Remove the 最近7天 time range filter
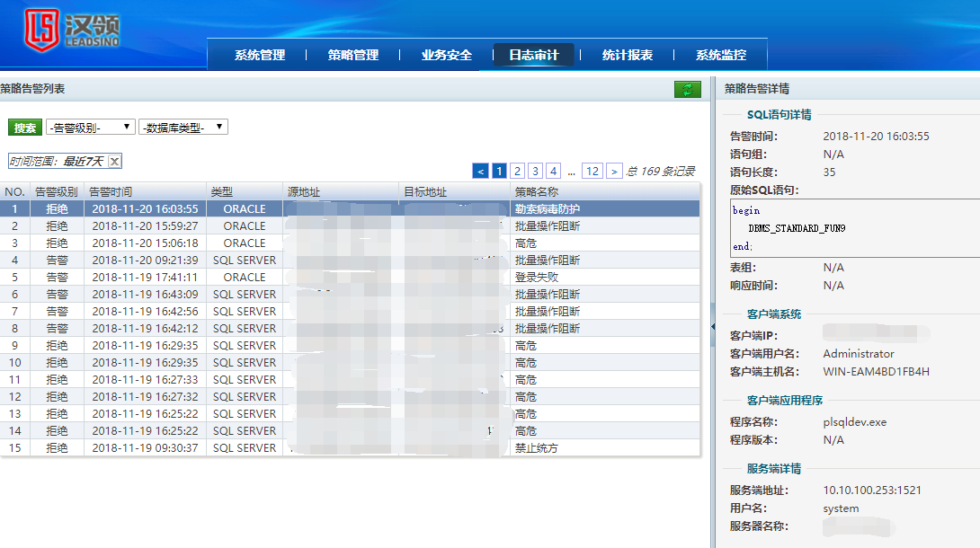This screenshot has width=980, height=548. point(114,162)
